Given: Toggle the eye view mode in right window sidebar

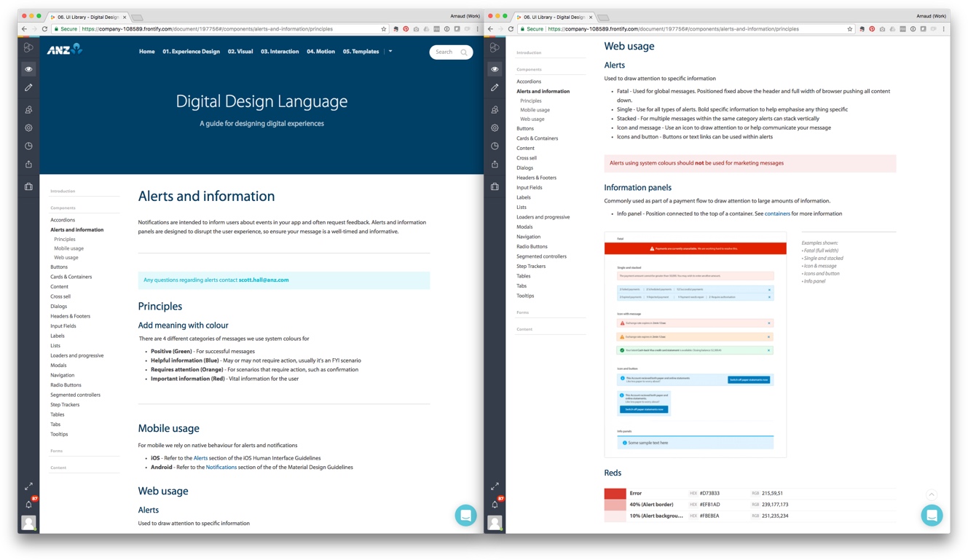Looking at the screenshot, I should [495, 69].
